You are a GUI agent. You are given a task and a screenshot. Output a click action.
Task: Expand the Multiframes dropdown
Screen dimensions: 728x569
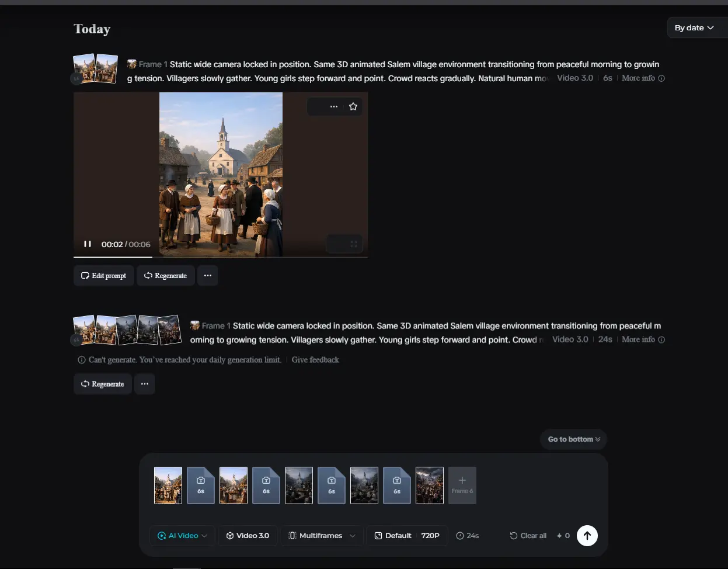tap(322, 536)
